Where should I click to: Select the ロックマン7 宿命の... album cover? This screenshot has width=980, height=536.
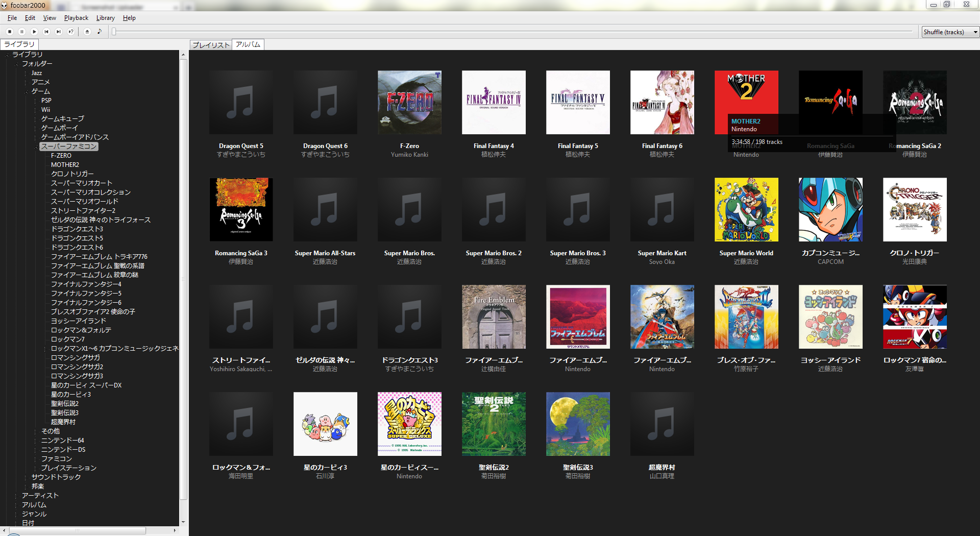[x=915, y=317]
